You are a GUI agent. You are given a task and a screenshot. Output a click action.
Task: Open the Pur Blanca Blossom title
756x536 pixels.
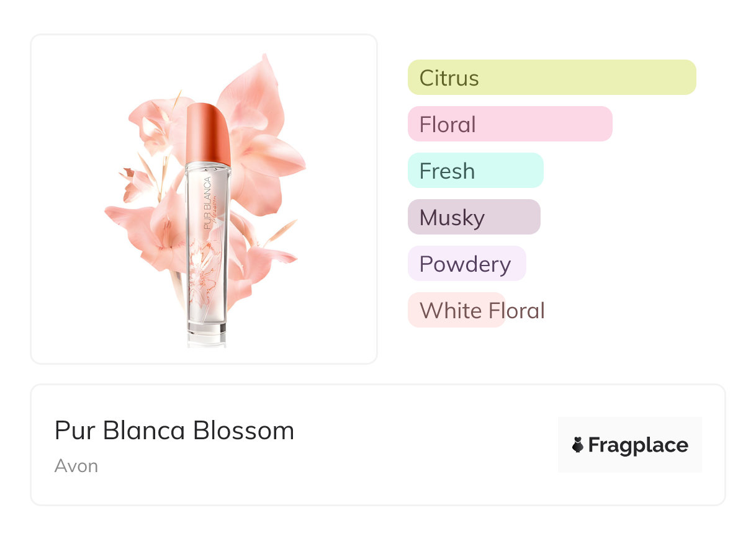click(174, 431)
